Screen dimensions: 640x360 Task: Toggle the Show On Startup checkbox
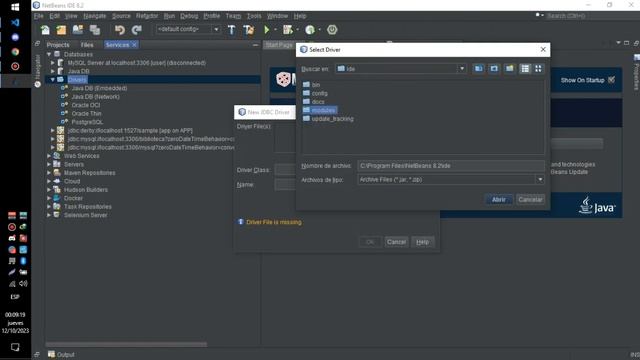click(x=611, y=80)
